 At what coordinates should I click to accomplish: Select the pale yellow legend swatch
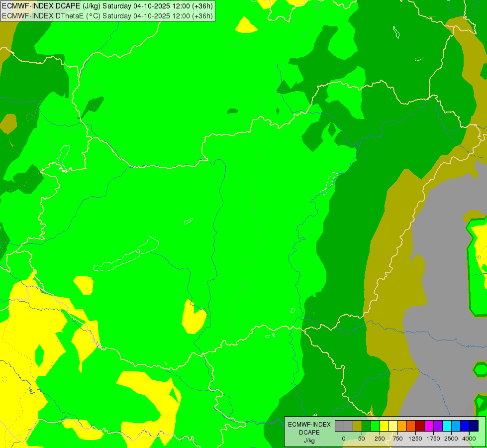click(393, 426)
